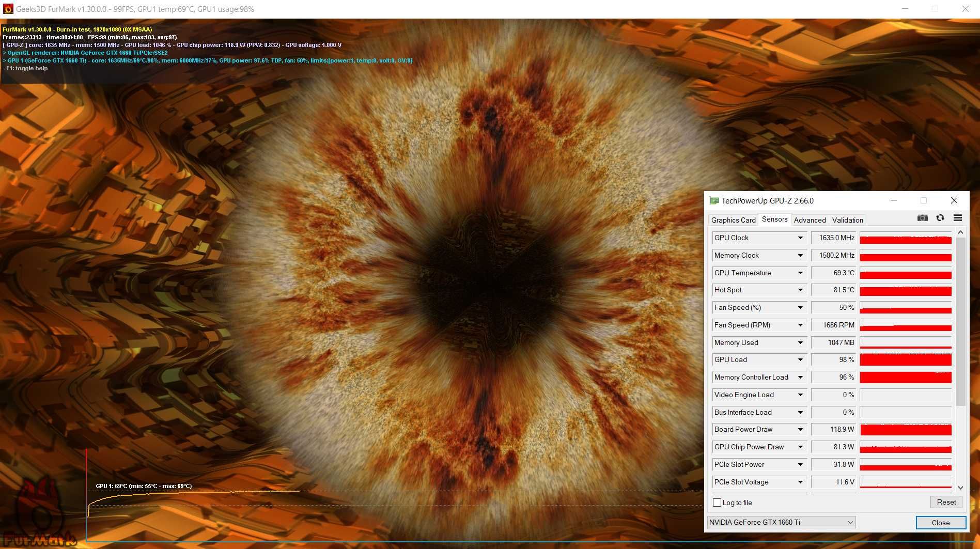This screenshot has width=980, height=549.
Task: Click the 69.3 °C temperature value
Action: (x=833, y=273)
